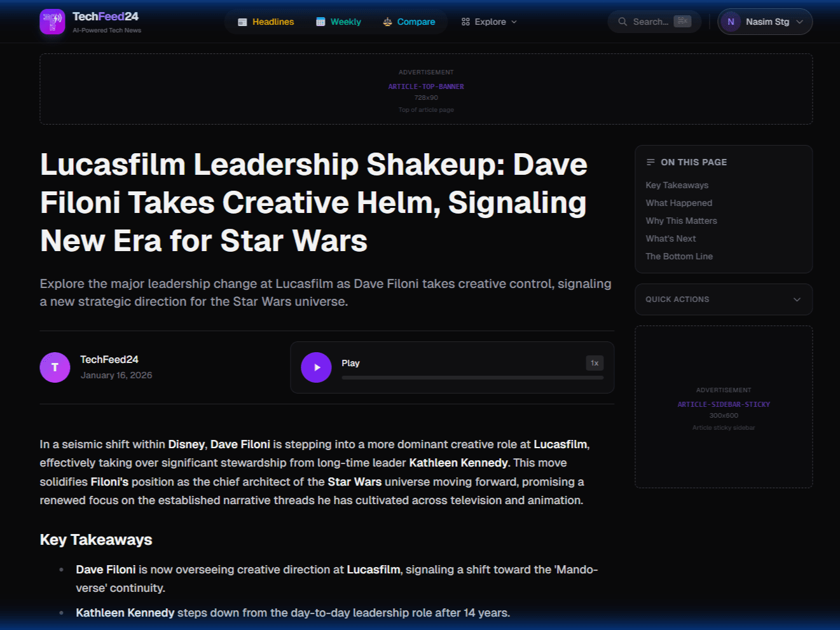Click the On This Page list icon
The width and height of the screenshot is (840, 630).
(x=651, y=162)
